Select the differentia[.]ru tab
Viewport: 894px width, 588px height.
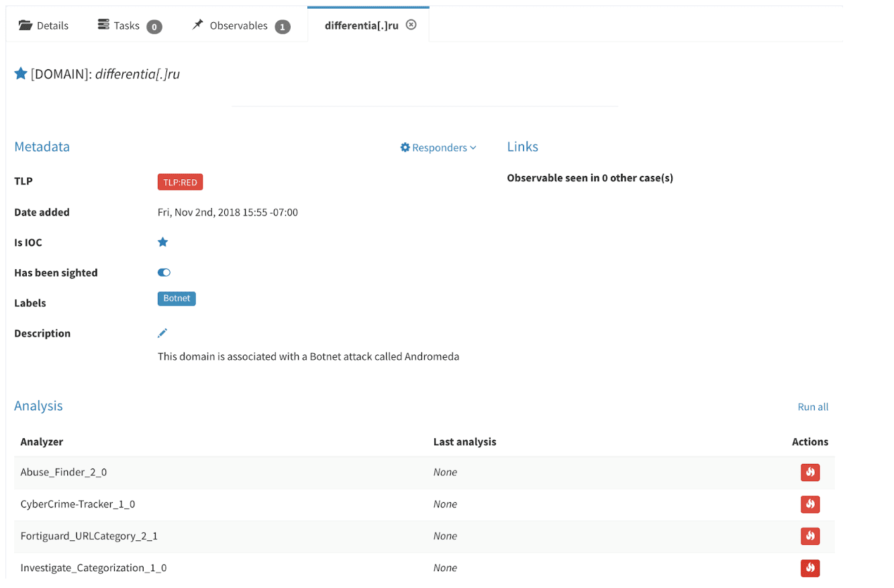pos(361,26)
